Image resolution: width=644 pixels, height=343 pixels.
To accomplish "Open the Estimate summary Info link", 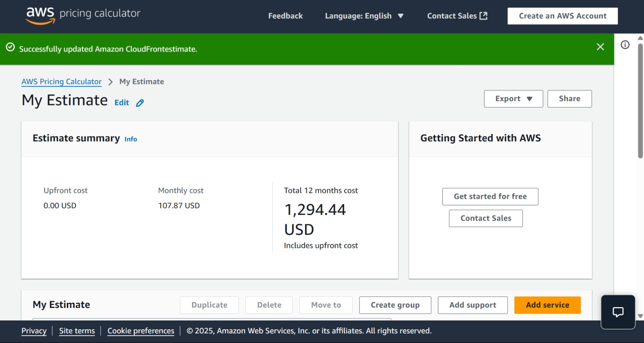I will 130,139.
